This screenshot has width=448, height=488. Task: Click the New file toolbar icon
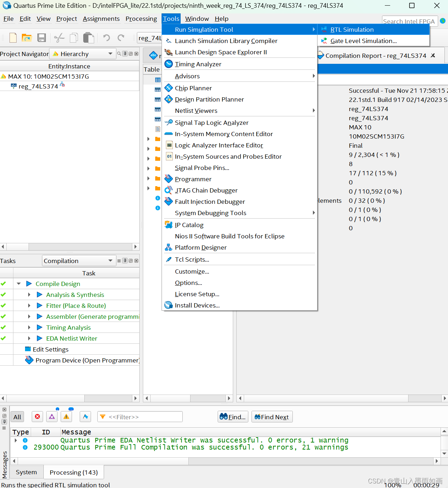point(13,38)
